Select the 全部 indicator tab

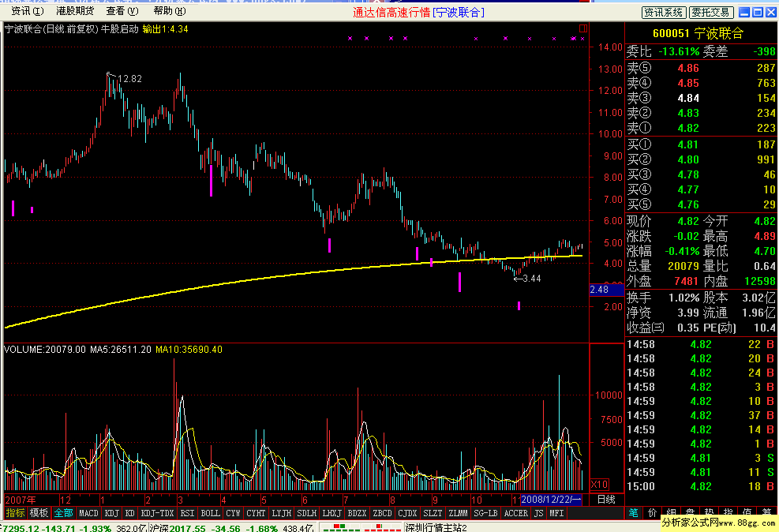click(63, 513)
